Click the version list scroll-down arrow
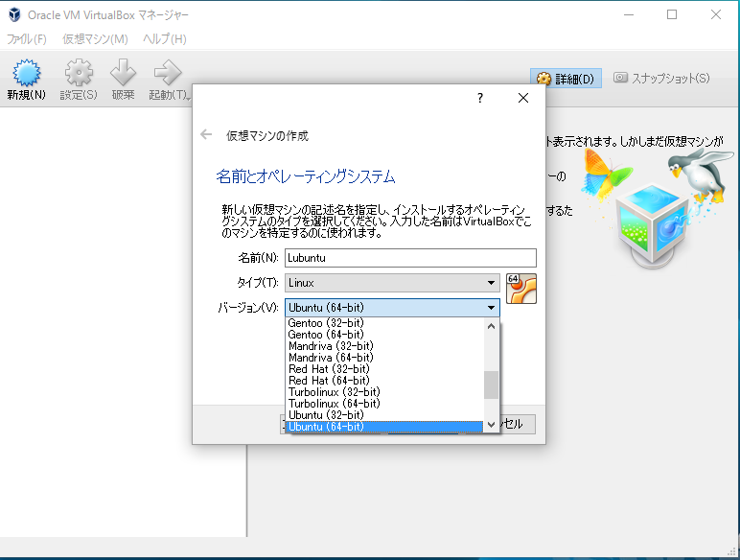The image size is (740, 560). (x=491, y=425)
